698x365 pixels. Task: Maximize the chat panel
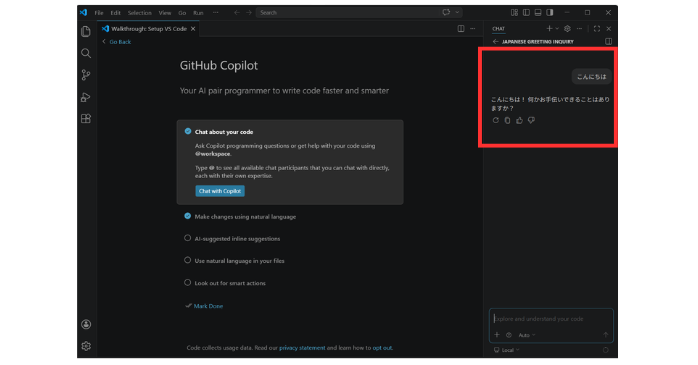597,28
